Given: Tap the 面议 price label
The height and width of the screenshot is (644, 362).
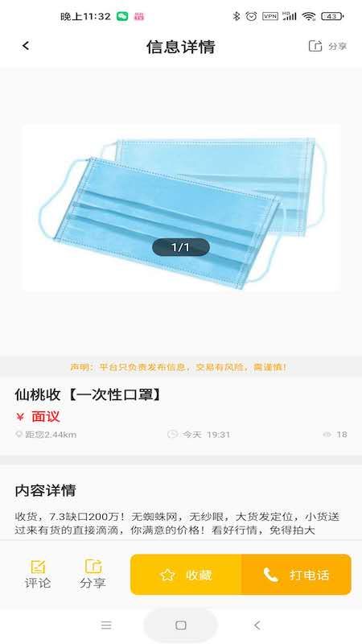Looking at the screenshot, I should click(x=46, y=416).
